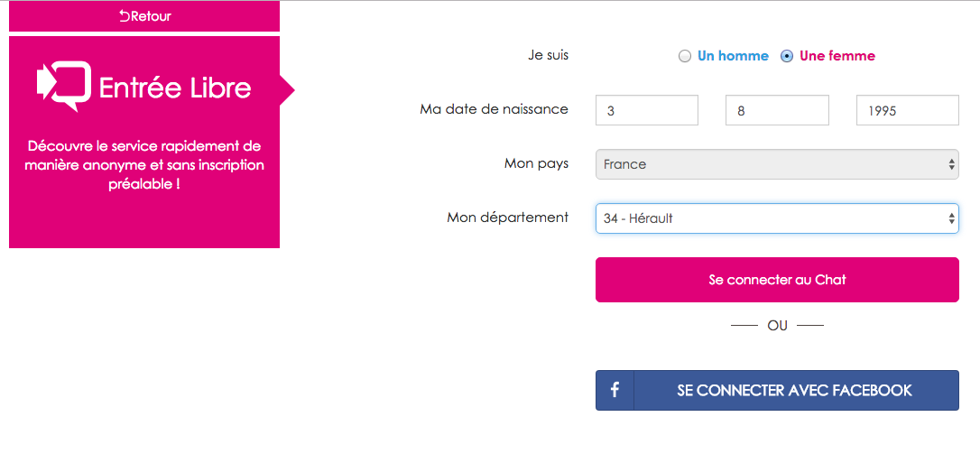
Task: Click the Retour tab at the top
Action: tap(144, 16)
